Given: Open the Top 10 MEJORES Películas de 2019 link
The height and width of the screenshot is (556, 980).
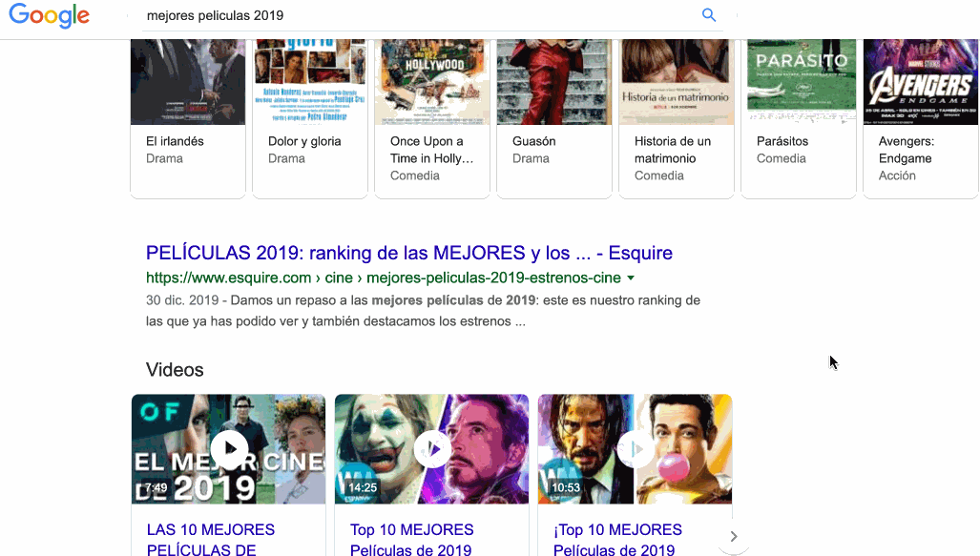Looking at the screenshot, I should click(x=411, y=540).
